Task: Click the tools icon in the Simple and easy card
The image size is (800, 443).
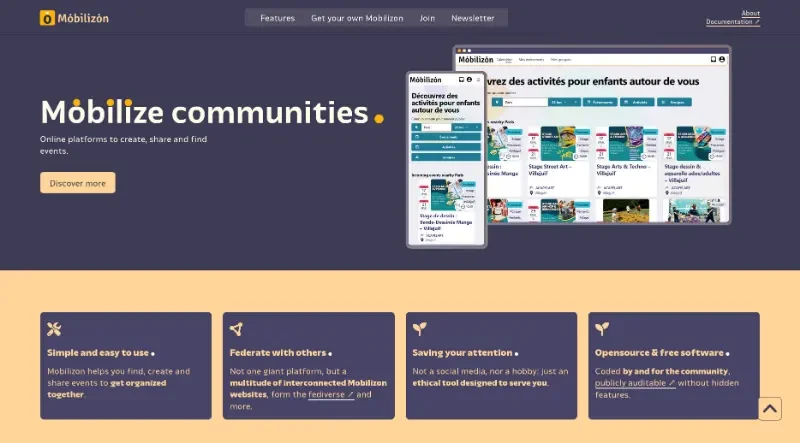Action: (55, 329)
